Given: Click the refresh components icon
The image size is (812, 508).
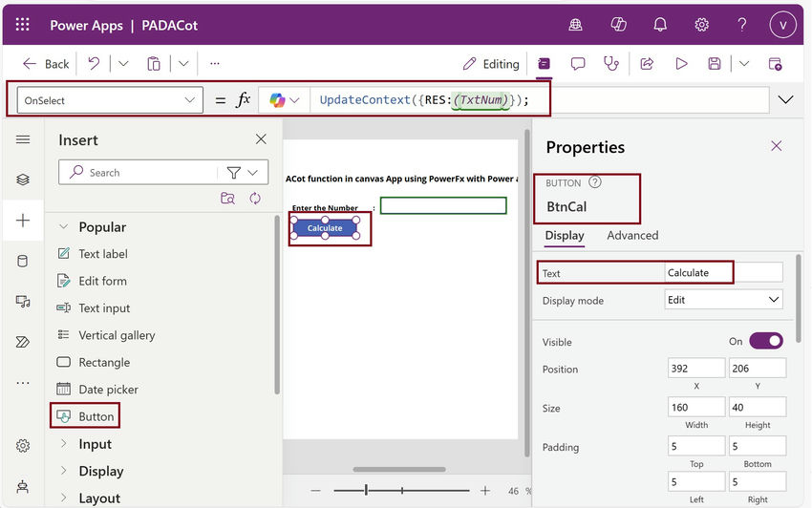Looking at the screenshot, I should pos(255,199).
